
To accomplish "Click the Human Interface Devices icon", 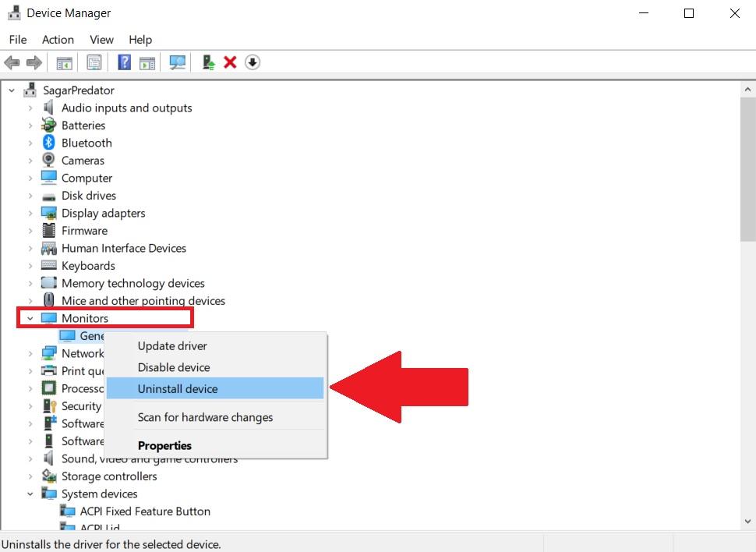I will (x=48, y=248).
